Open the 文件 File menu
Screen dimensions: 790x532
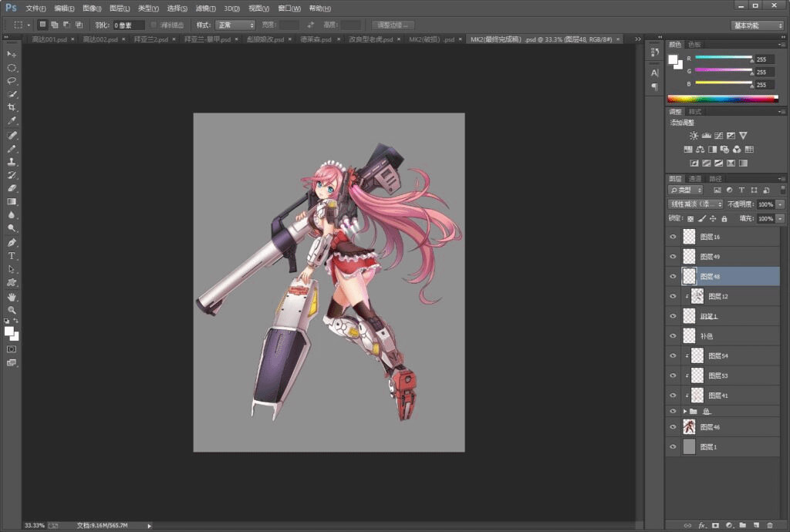(35, 8)
